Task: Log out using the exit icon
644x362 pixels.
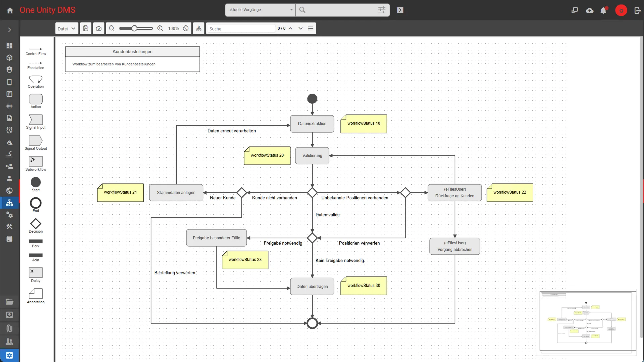Action: 637,10
